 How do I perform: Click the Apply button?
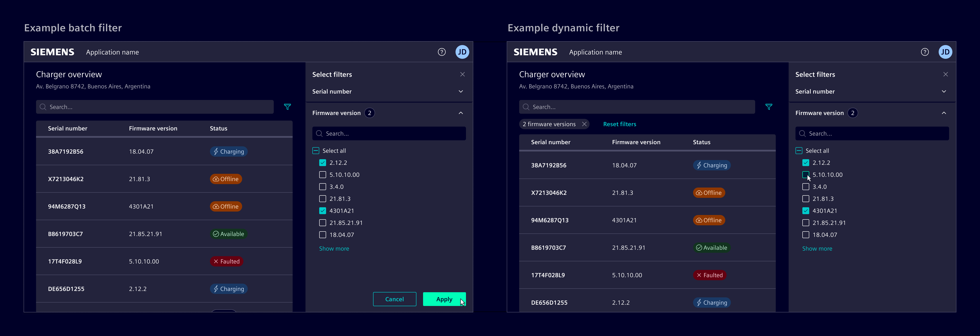point(444,299)
